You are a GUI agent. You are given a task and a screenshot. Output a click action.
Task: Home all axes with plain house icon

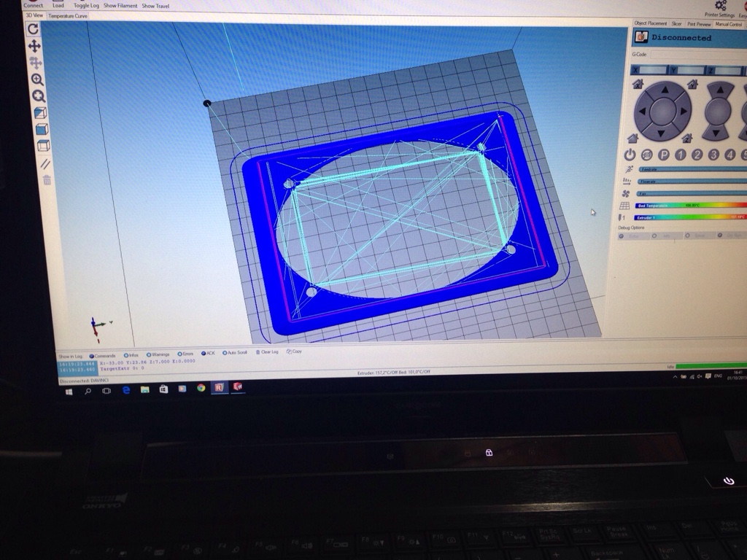(632, 139)
